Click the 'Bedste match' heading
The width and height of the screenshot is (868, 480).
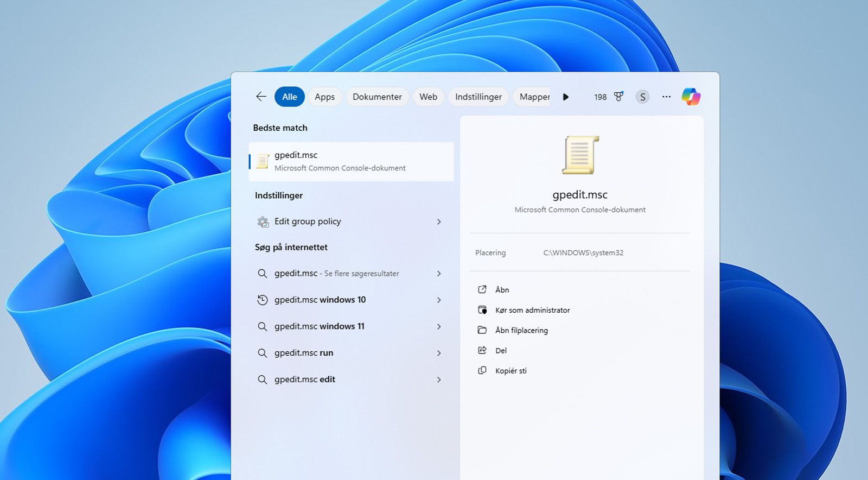[280, 128]
